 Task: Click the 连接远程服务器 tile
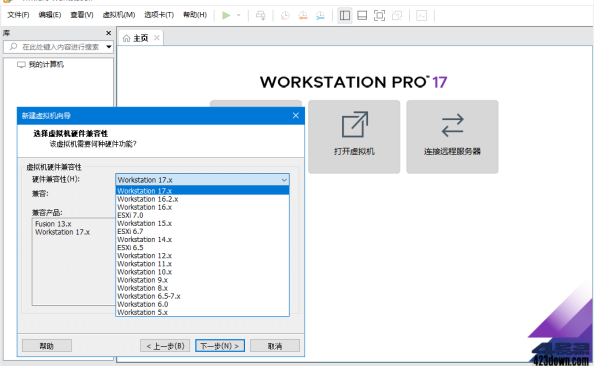[x=452, y=137]
